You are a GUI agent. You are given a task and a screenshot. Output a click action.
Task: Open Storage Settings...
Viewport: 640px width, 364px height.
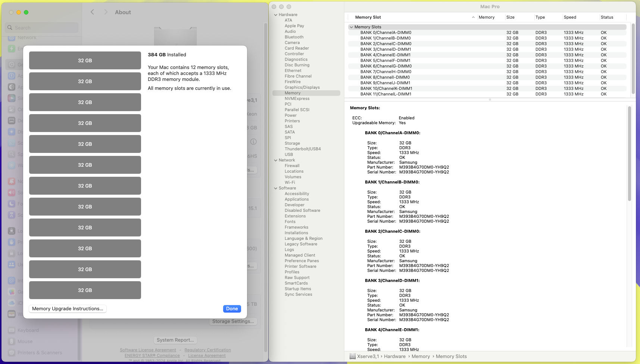233,321
